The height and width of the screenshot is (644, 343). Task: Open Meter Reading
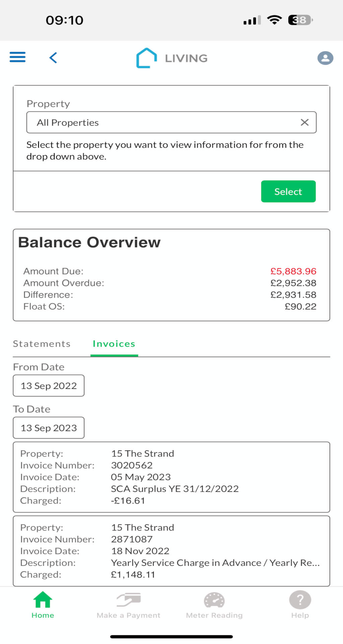[214, 605]
